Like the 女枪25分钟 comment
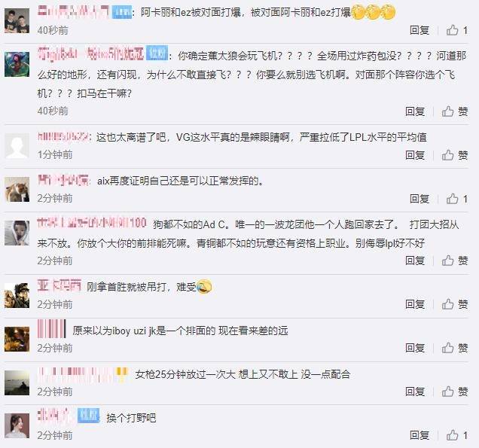The image size is (479, 448). tap(455, 392)
